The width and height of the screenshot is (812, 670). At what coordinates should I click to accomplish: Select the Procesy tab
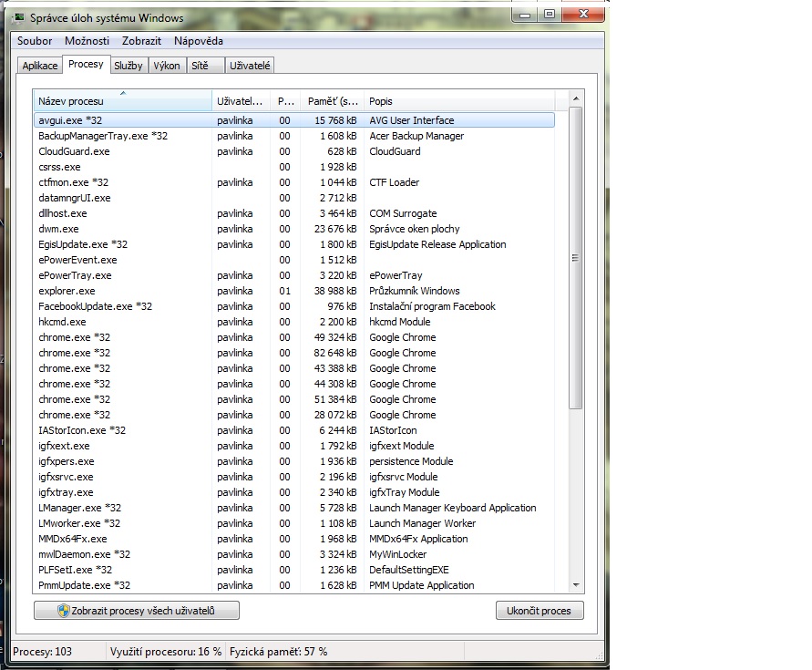86,64
